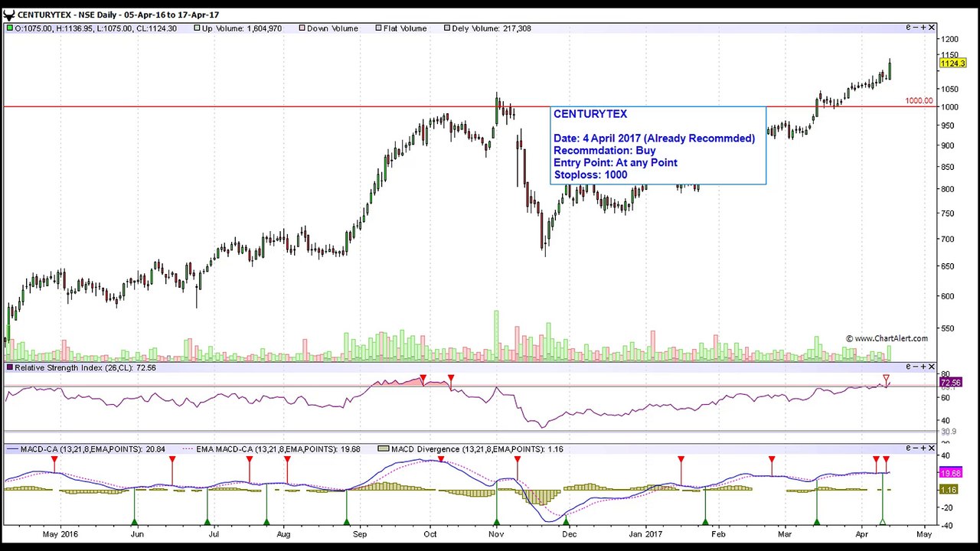This screenshot has height=551, width=980.
Task: Click the latest green candlestick in April
Action: [x=890, y=69]
